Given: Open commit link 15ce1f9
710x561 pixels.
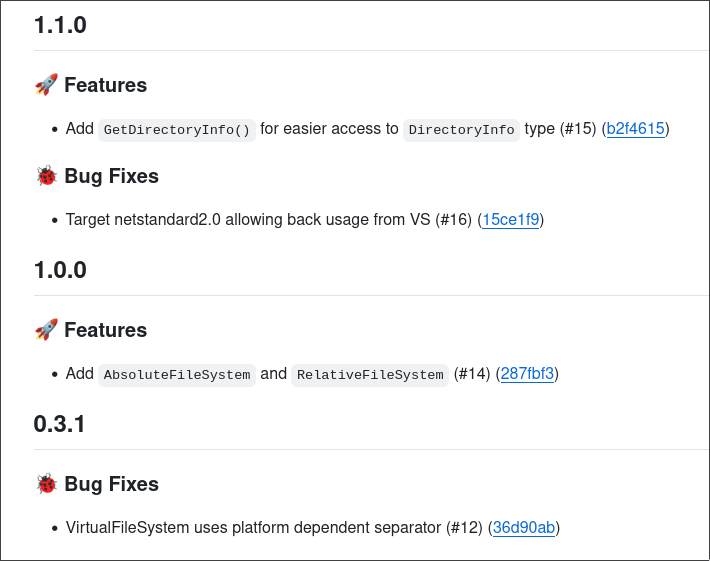Looking at the screenshot, I should click(x=511, y=220).
